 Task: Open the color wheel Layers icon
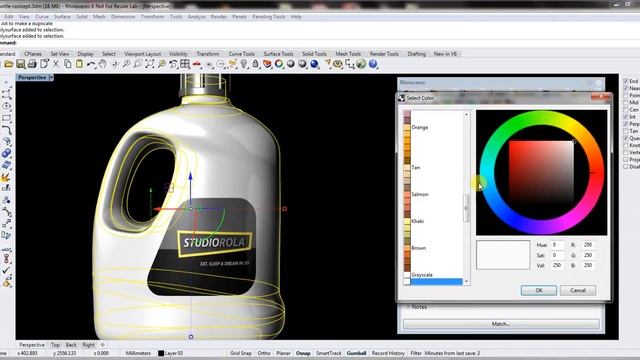click(x=279, y=64)
